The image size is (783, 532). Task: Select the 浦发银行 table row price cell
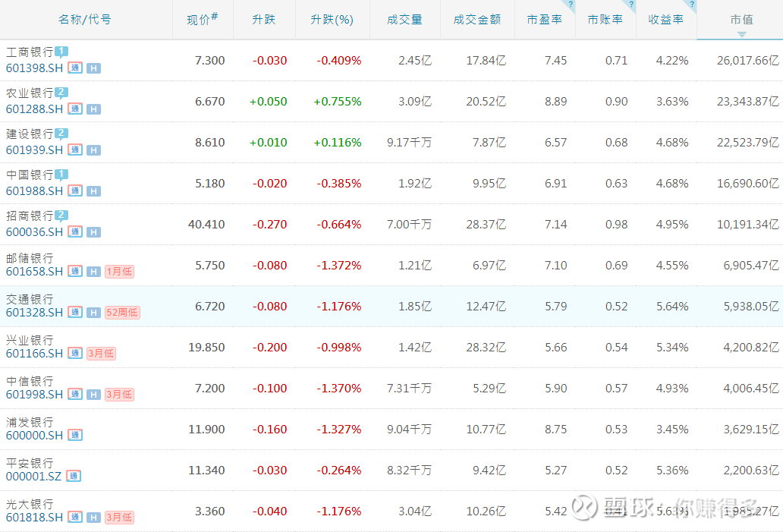(x=206, y=429)
